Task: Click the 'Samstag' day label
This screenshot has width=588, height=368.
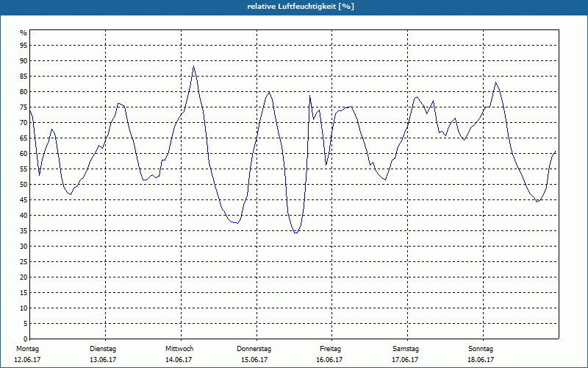Action: (406, 349)
